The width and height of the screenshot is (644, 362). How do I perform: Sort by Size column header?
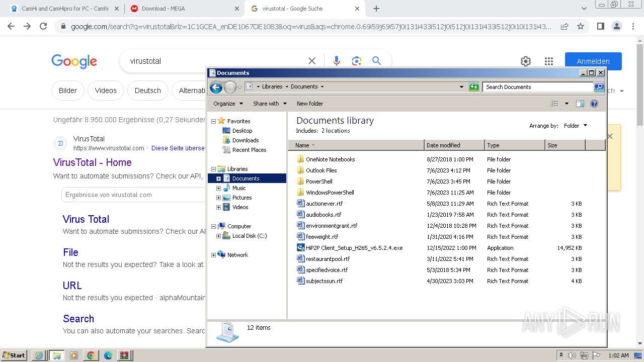[x=565, y=145]
